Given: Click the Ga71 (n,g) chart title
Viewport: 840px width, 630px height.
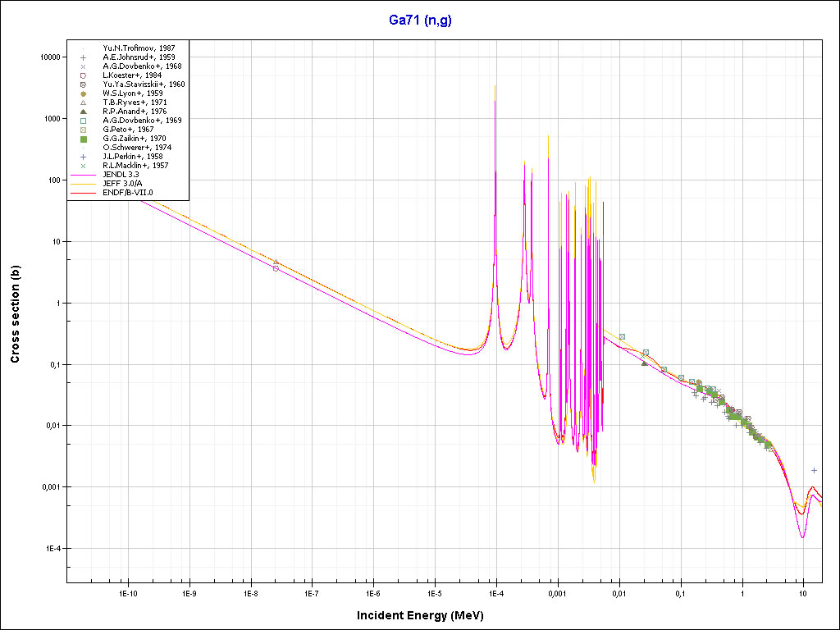Looking at the screenshot, I should [x=419, y=21].
